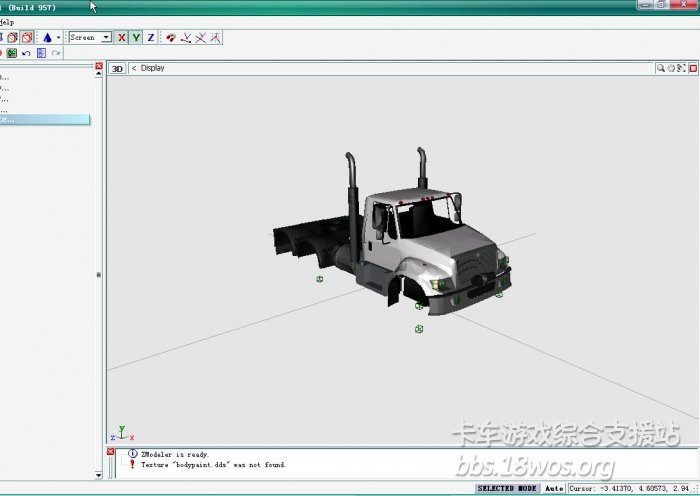Open the Help menu
The height and width of the screenshot is (496, 700).
click(6, 21)
